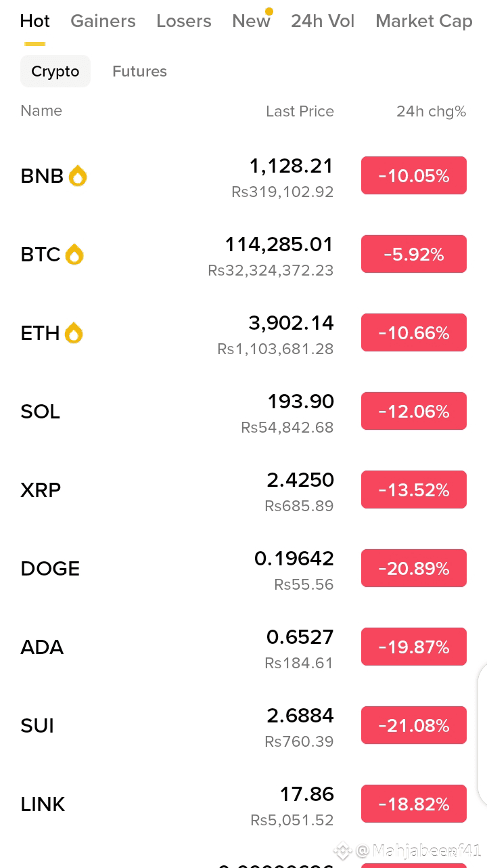487x868 pixels.
Task: Tap the BNB hot flame icon
Action: [x=78, y=176]
